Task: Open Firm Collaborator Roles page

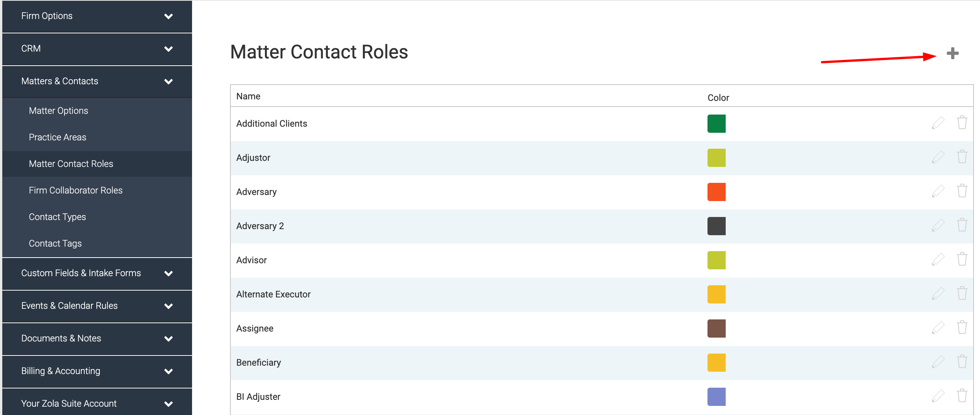Action: (76, 190)
